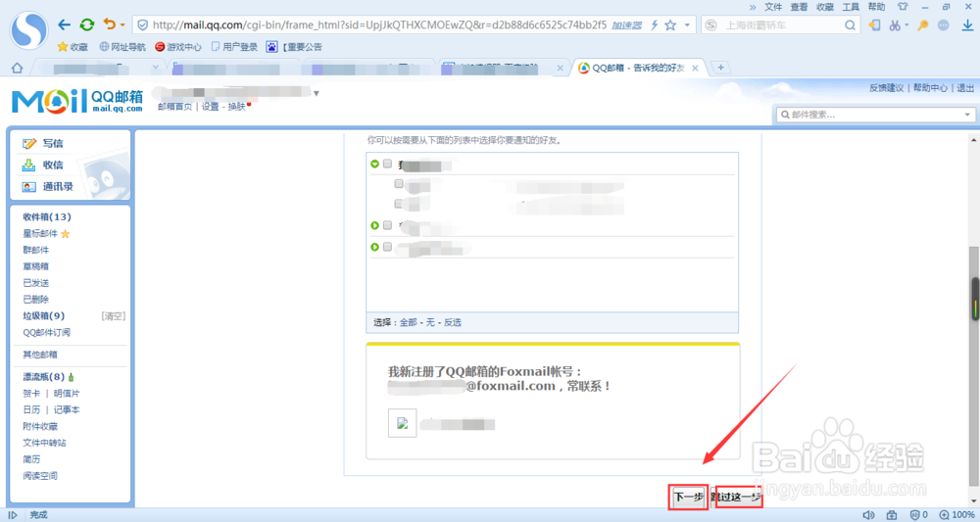
Task: Click the Sogou engine icon in the search box
Action: click(x=711, y=25)
